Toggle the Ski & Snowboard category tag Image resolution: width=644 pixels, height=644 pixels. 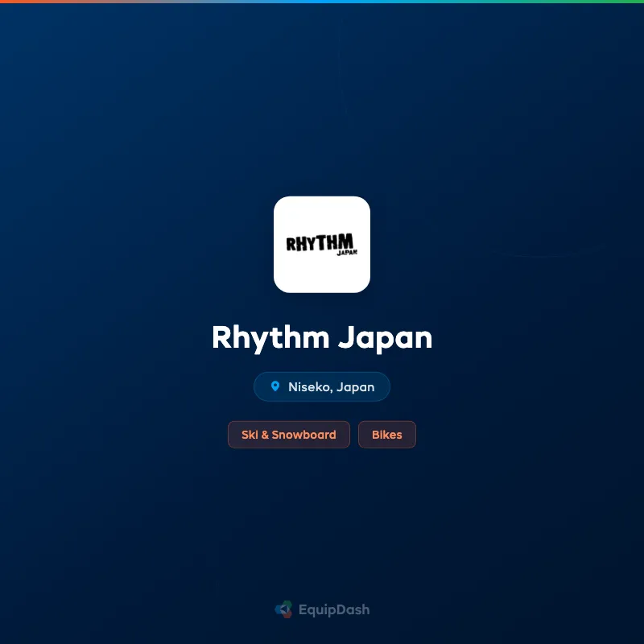[x=289, y=434]
